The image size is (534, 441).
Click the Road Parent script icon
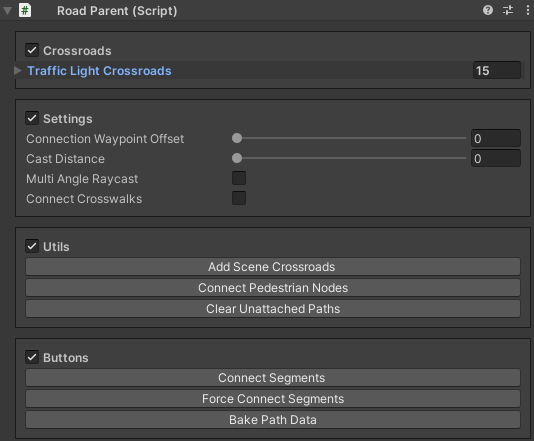click(25, 10)
